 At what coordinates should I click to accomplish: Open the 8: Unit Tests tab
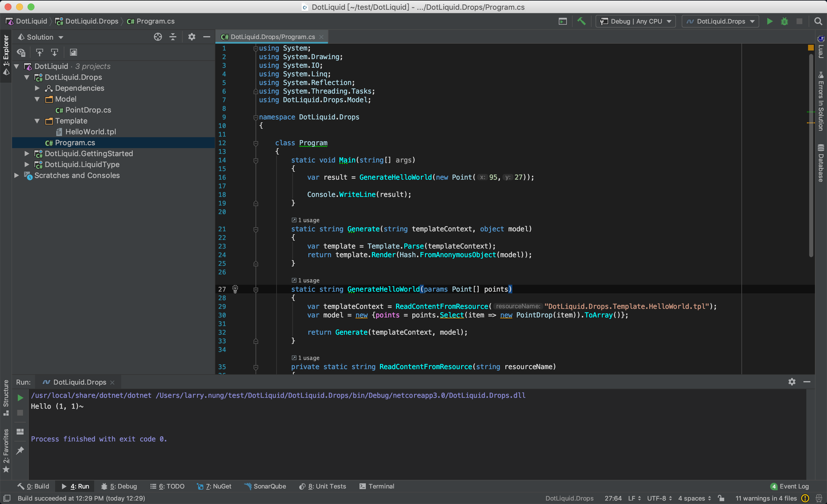click(322, 486)
